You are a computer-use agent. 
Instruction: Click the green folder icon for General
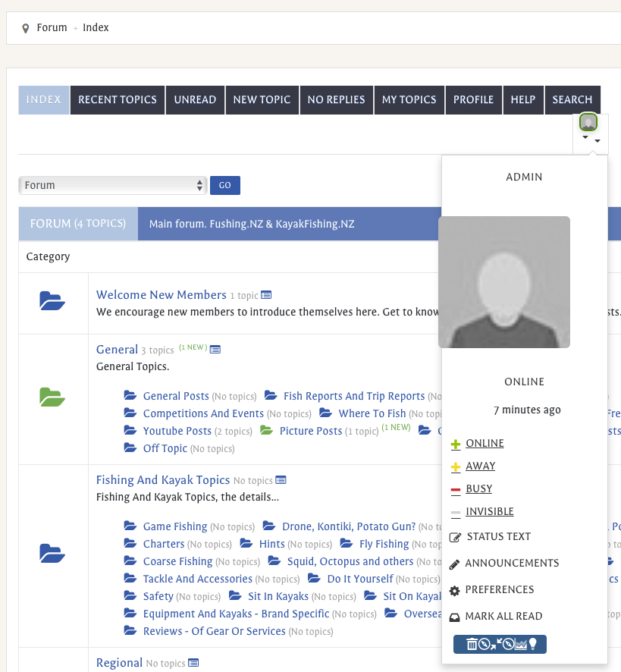[52, 397]
